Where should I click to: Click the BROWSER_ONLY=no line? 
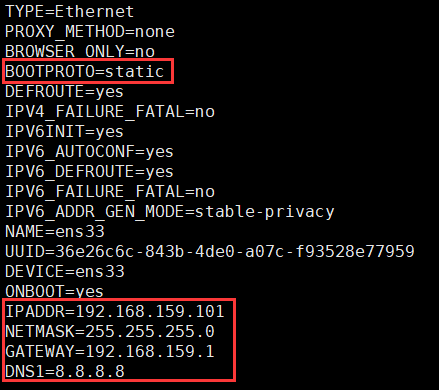point(80,52)
